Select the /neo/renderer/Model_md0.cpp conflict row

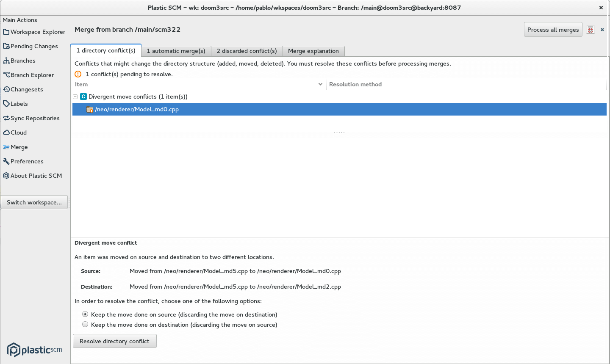(x=339, y=109)
